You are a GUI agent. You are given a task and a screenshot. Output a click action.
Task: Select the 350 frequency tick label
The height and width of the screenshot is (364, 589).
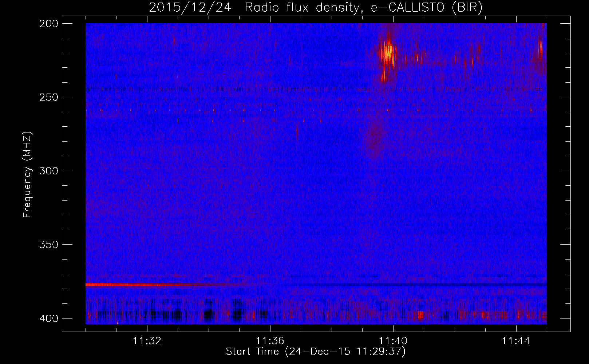tap(48, 244)
